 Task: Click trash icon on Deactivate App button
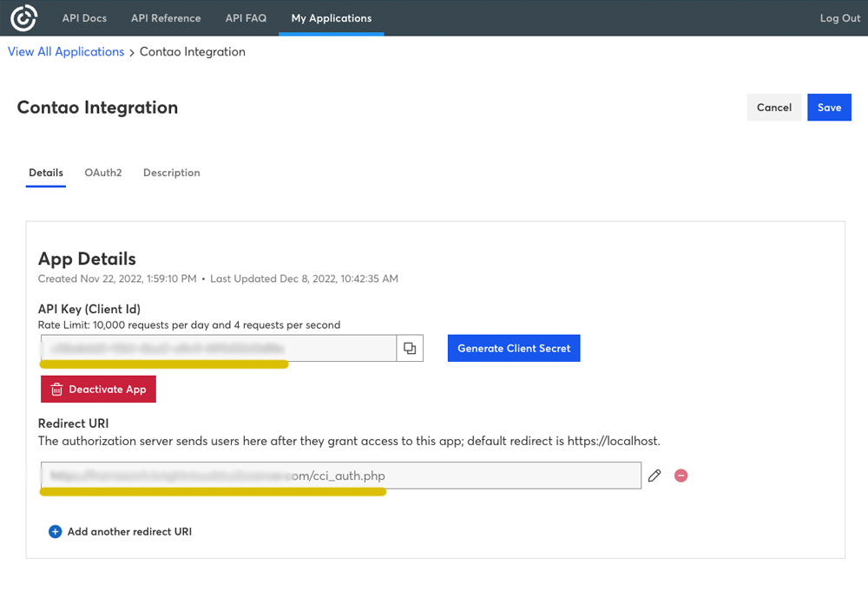(56, 390)
